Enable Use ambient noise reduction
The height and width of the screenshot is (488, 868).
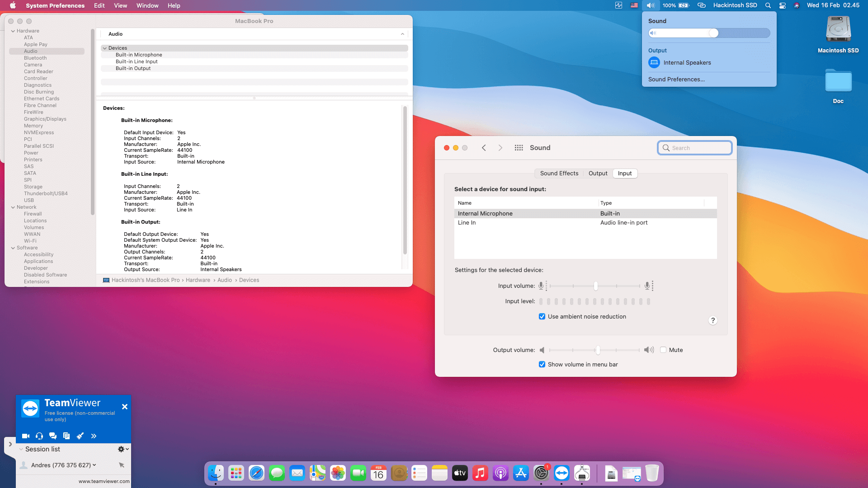click(542, 316)
